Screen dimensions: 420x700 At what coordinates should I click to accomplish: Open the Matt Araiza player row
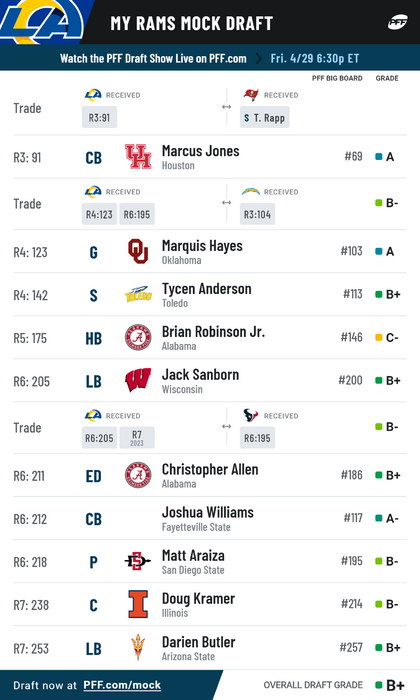210,561
